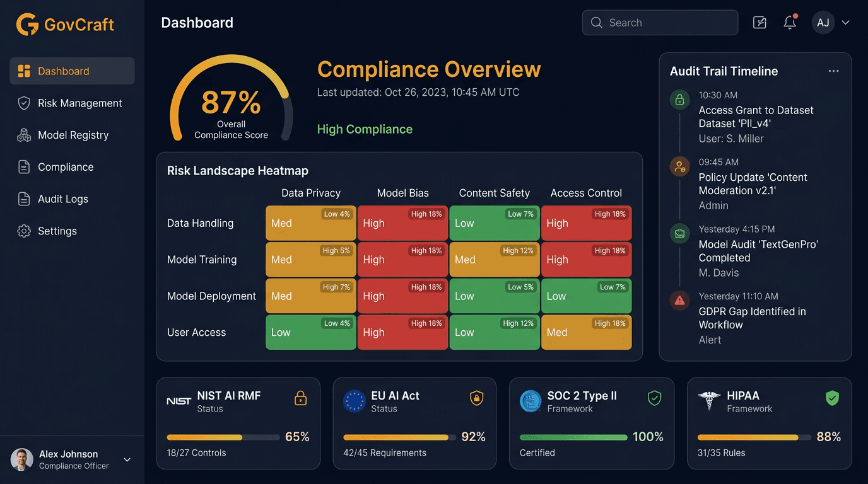Open the Risk Management section via its shield icon
This screenshot has width=868, height=484.
tap(23, 103)
